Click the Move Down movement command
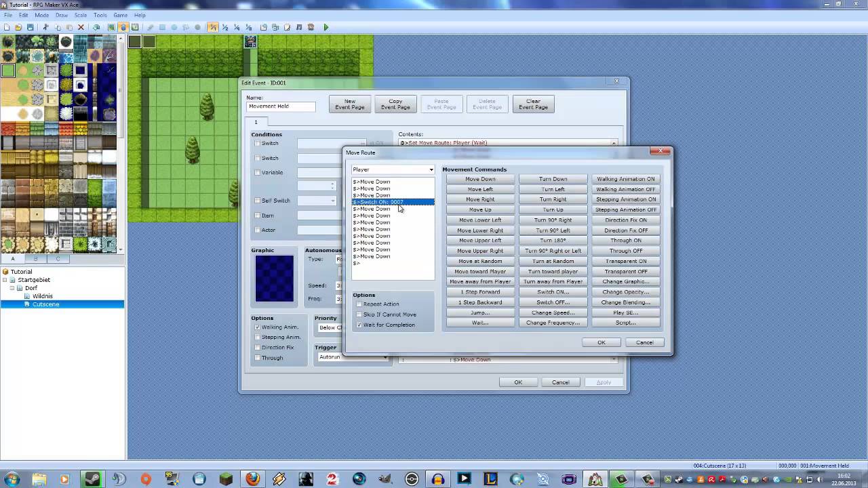The image size is (868, 488). pos(480,179)
